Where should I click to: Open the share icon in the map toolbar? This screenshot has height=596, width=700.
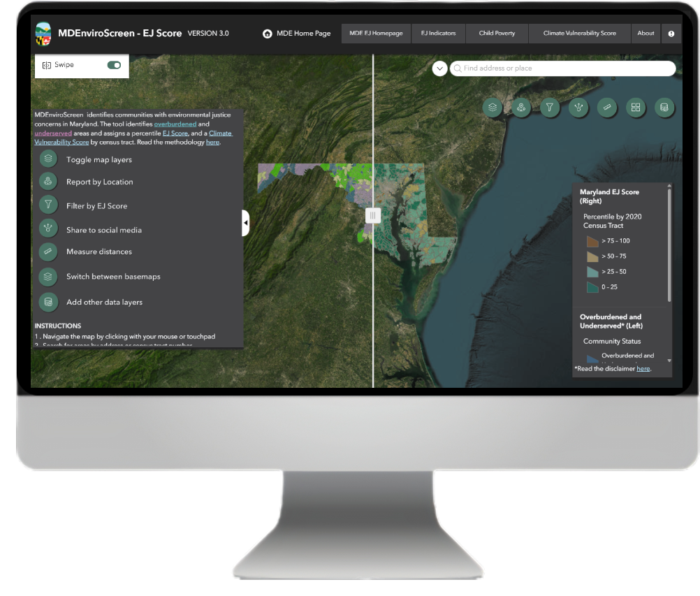coord(578,108)
